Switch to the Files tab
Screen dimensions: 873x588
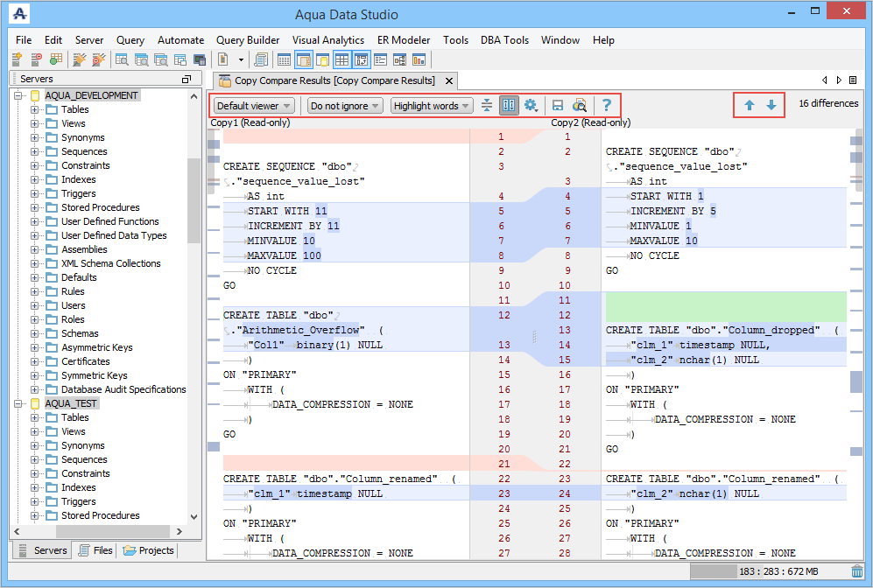tap(95, 550)
